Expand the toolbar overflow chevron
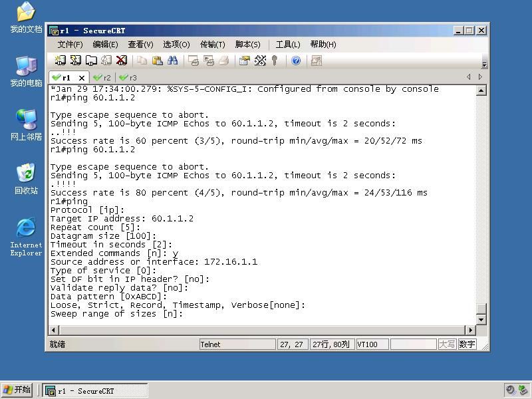The image size is (532, 399). pyautogui.click(x=485, y=64)
